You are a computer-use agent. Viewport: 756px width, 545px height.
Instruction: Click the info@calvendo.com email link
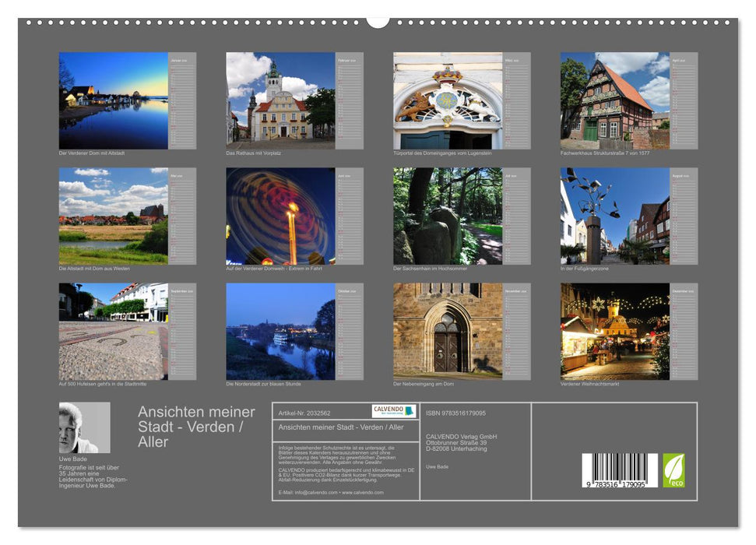tap(318, 492)
